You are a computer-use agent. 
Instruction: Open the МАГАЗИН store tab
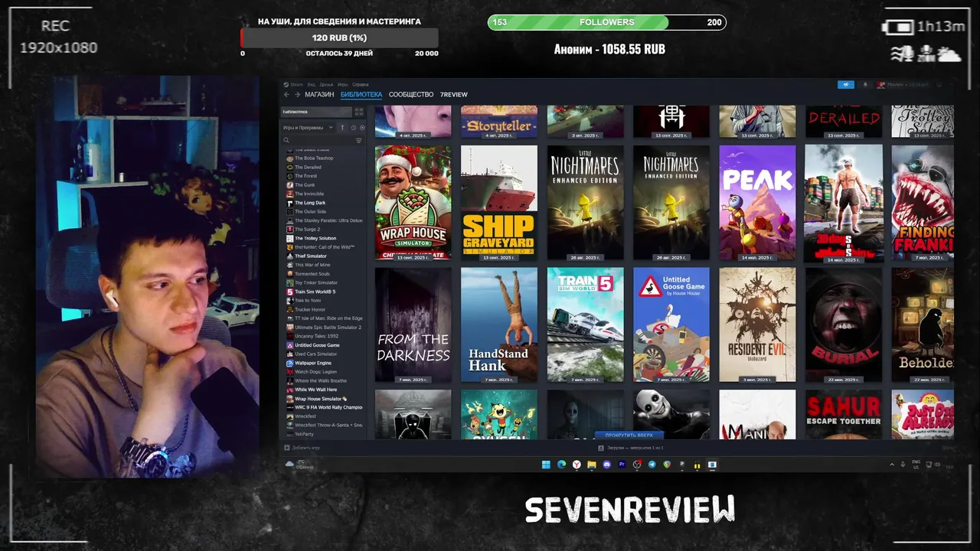(x=319, y=95)
